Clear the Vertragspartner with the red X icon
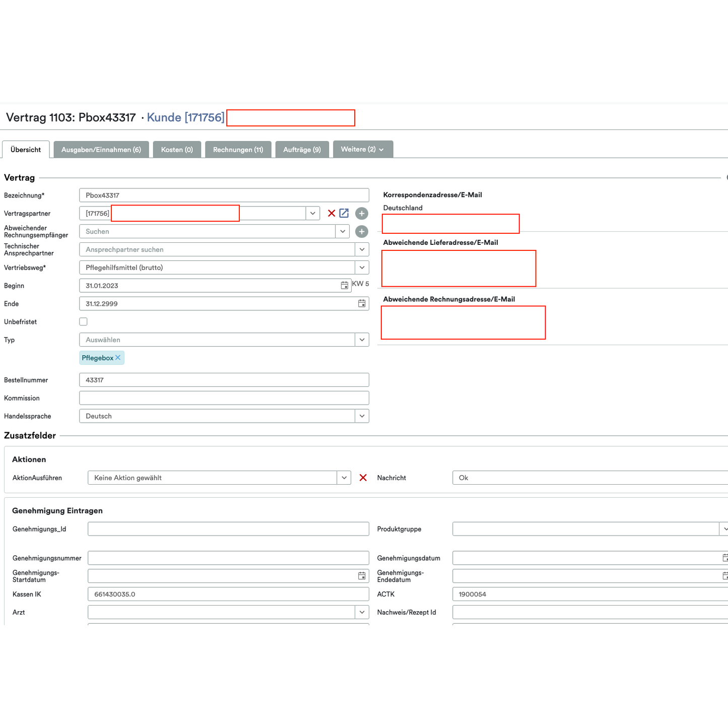The width and height of the screenshot is (728, 728). click(x=331, y=213)
